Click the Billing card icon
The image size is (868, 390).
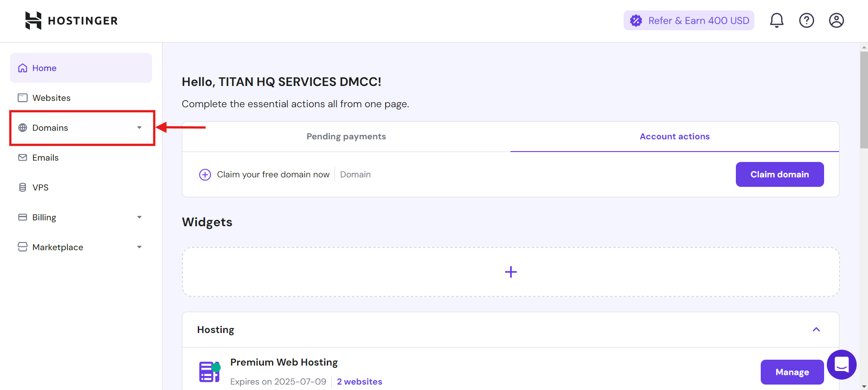23,217
